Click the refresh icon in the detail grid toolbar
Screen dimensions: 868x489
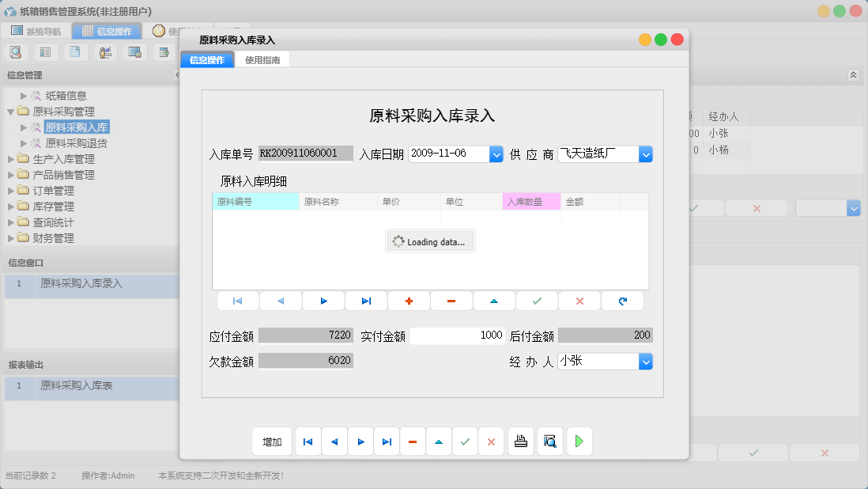(x=622, y=301)
